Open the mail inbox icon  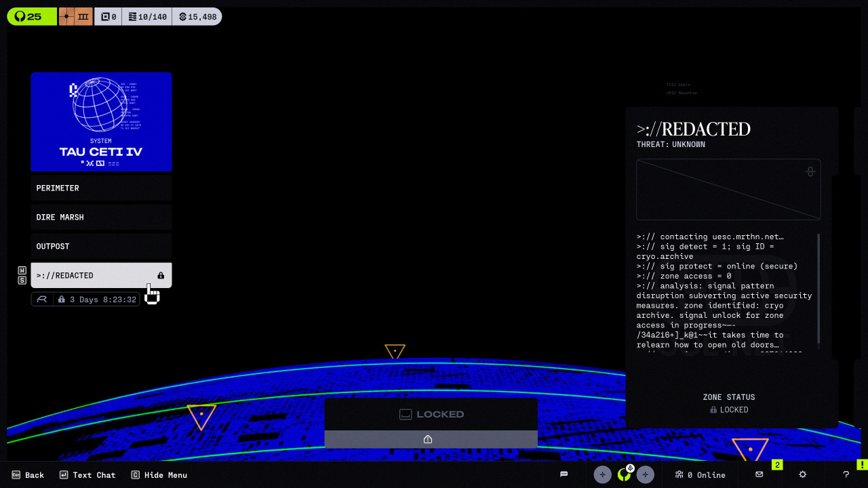759,474
